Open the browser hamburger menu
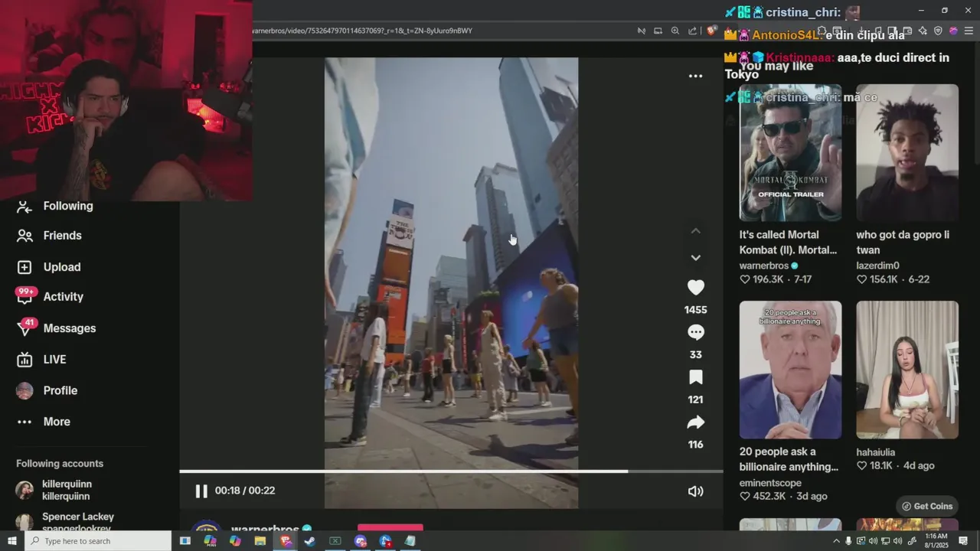This screenshot has height=551, width=980. 969,31
